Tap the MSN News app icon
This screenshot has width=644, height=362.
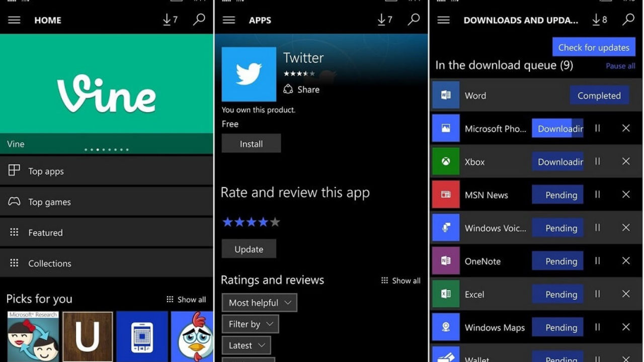click(446, 195)
